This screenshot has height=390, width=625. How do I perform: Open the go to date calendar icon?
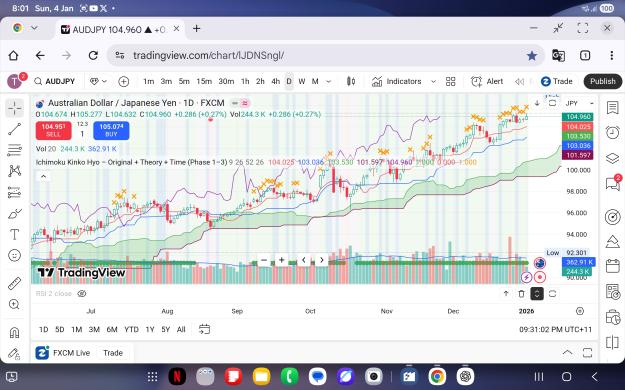point(204,329)
